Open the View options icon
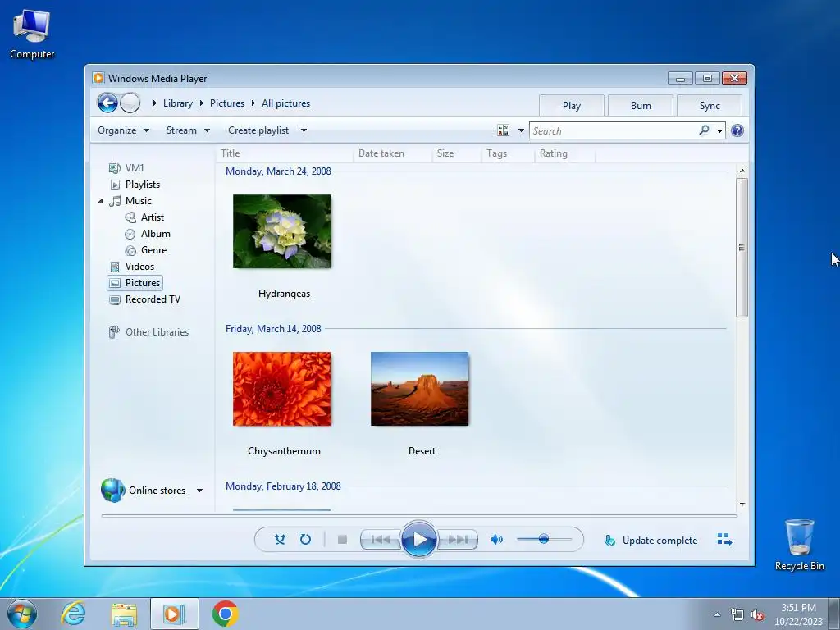Image resolution: width=840 pixels, height=630 pixels. (x=503, y=130)
